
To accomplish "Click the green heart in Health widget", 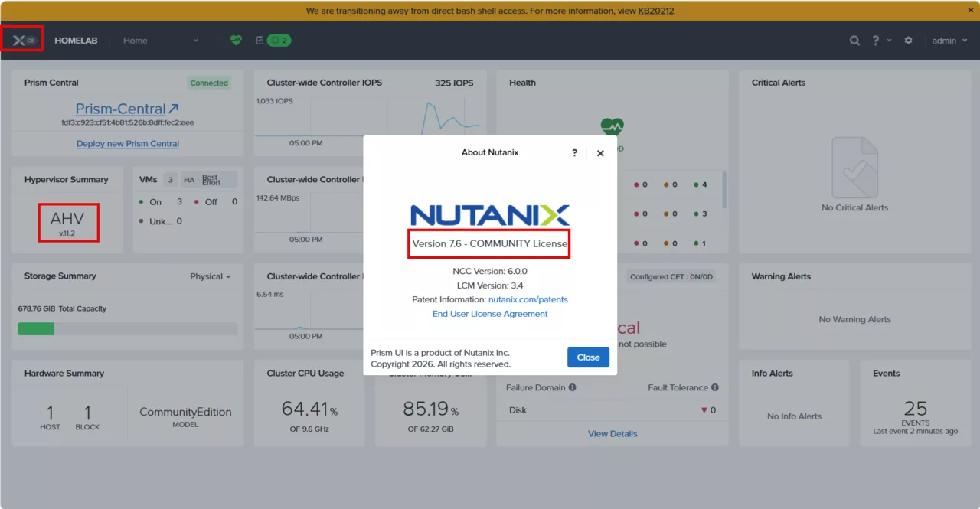I will pyautogui.click(x=612, y=126).
